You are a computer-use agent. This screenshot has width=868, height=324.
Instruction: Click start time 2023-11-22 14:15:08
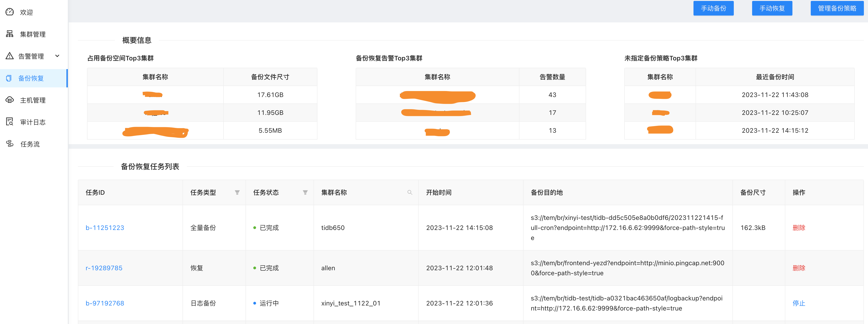pos(459,228)
